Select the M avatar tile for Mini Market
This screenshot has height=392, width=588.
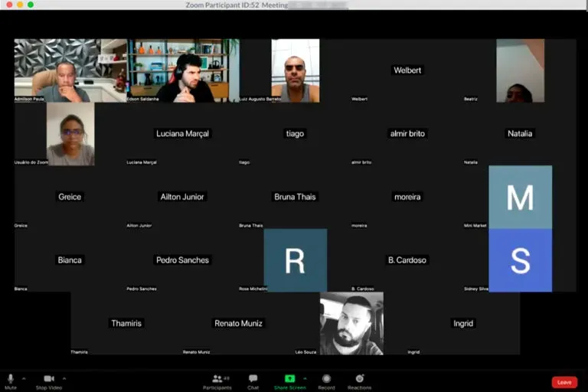pos(520,198)
